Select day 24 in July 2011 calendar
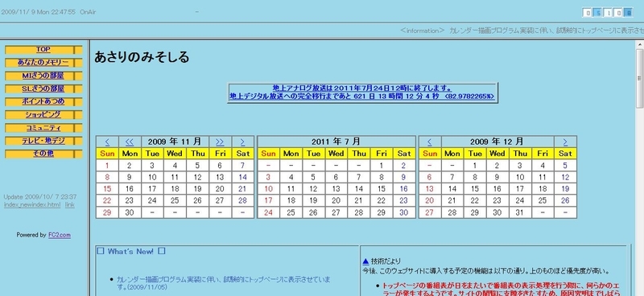 (268, 212)
